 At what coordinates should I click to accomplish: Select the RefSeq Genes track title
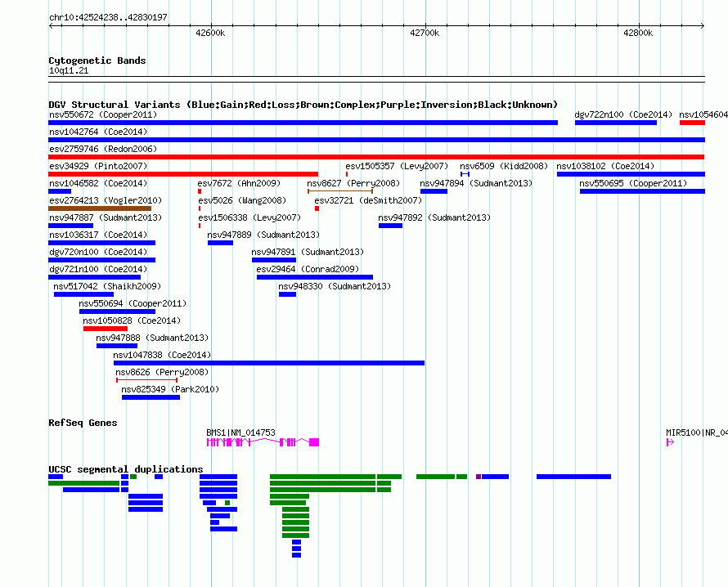[x=83, y=423]
